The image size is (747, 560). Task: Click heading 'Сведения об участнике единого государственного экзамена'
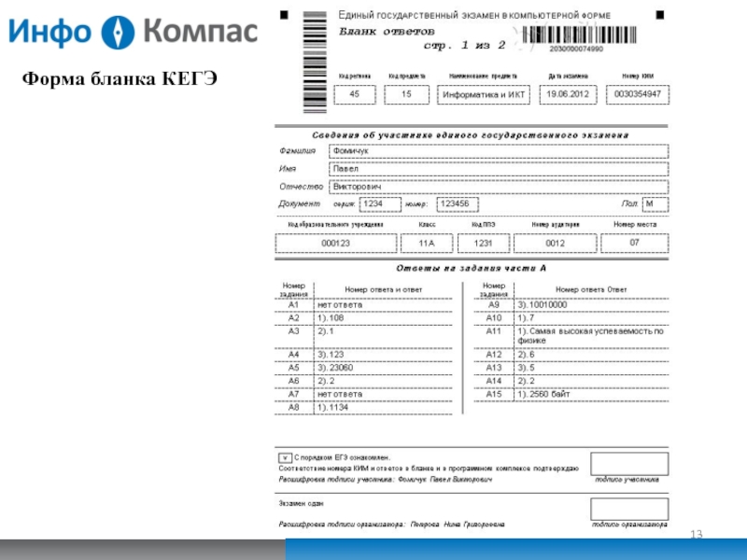click(x=471, y=135)
